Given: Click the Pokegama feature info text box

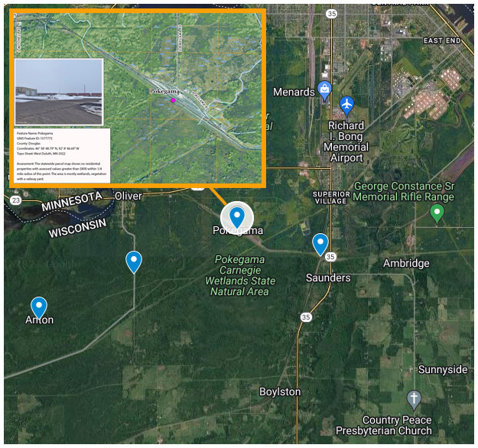Looking at the screenshot, I should click(x=62, y=156).
